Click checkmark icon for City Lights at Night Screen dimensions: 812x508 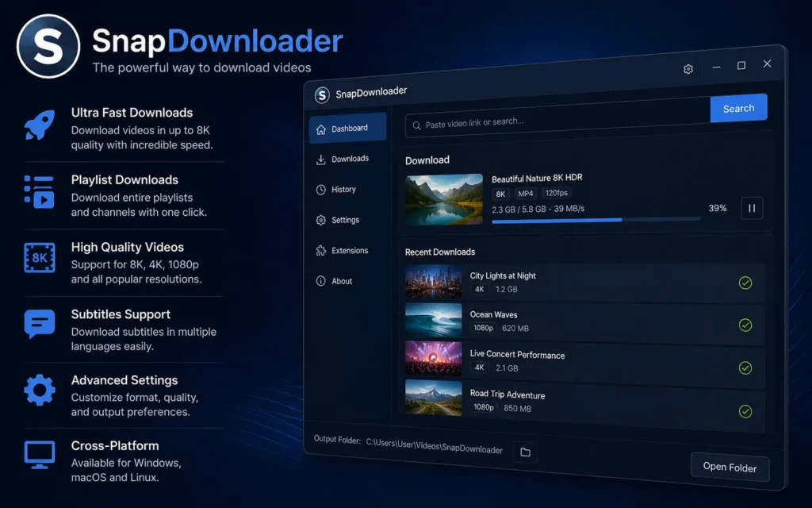click(745, 283)
